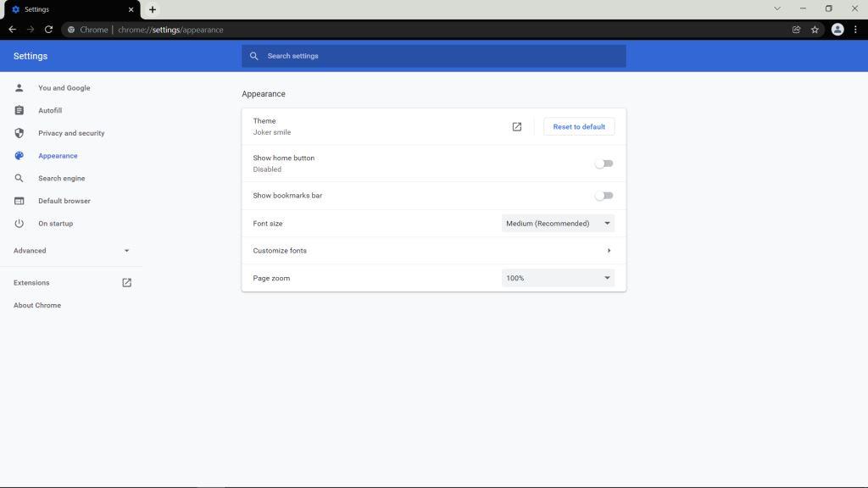The image size is (868, 488).
Task: Click the share this page icon
Action: pyautogui.click(x=796, y=30)
